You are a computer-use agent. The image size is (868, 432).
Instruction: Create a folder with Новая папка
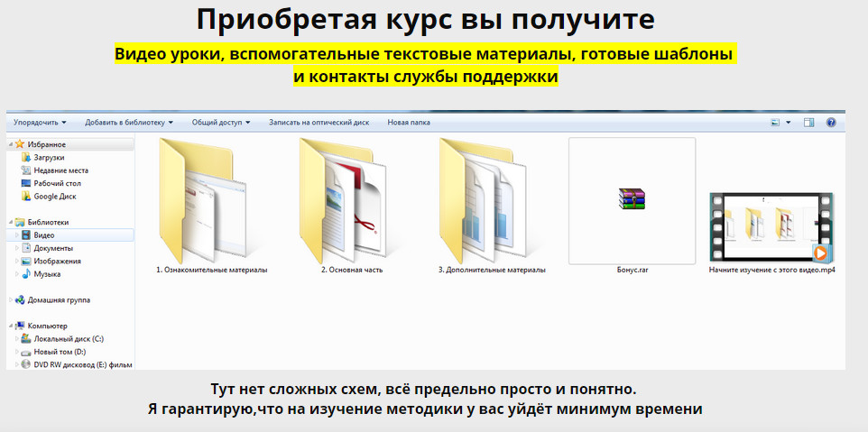(409, 123)
